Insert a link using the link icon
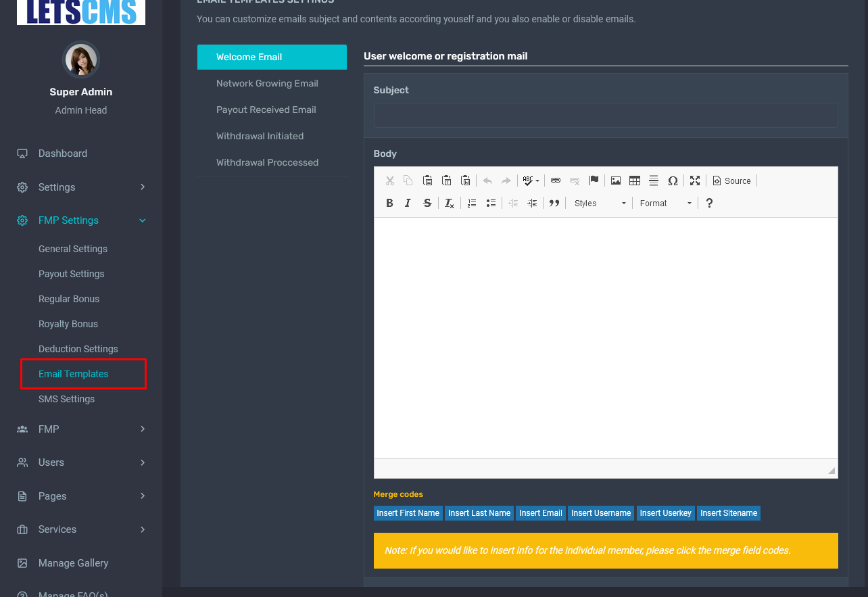868x597 pixels. (556, 181)
